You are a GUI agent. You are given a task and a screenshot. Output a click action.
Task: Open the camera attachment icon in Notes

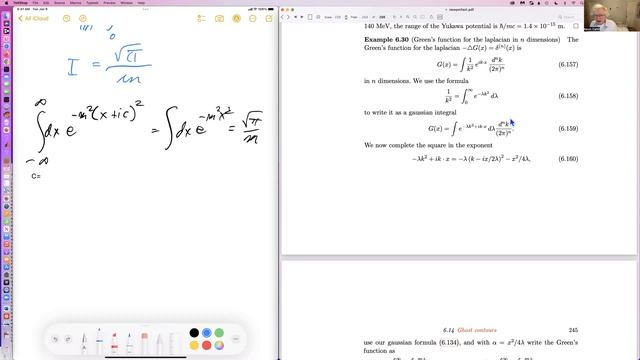tap(219, 18)
